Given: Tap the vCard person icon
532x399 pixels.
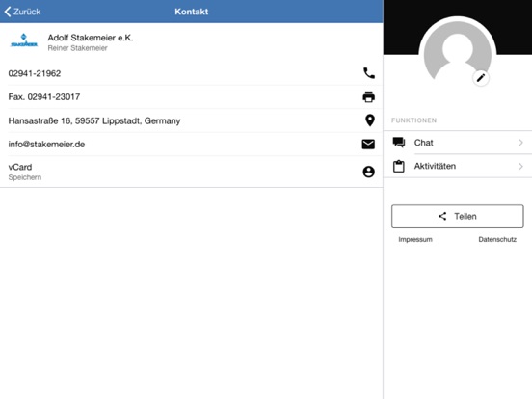Looking at the screenshot, I should (x=369, y=172).
